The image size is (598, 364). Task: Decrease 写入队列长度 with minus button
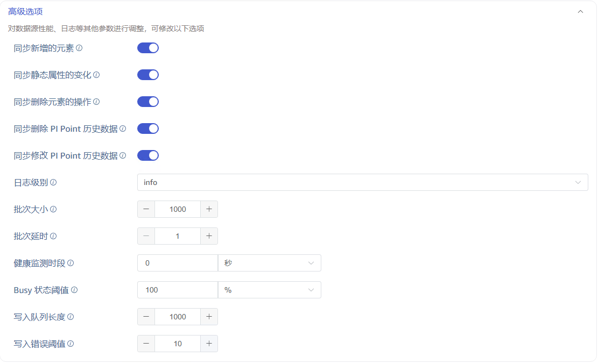(146, 317)
